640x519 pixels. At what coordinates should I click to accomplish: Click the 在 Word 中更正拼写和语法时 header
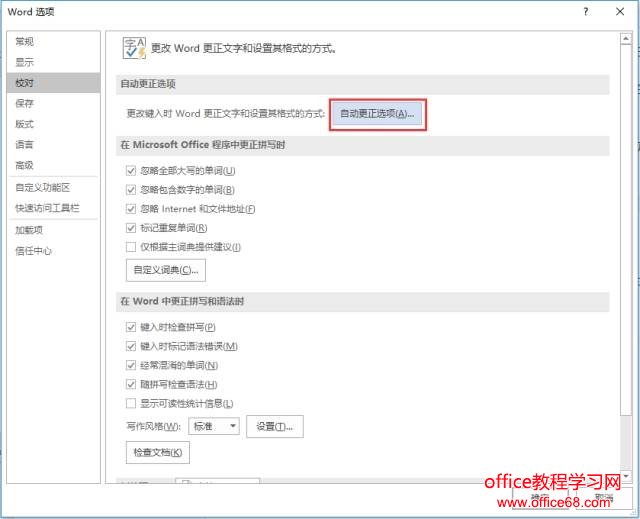pos(362,302)
